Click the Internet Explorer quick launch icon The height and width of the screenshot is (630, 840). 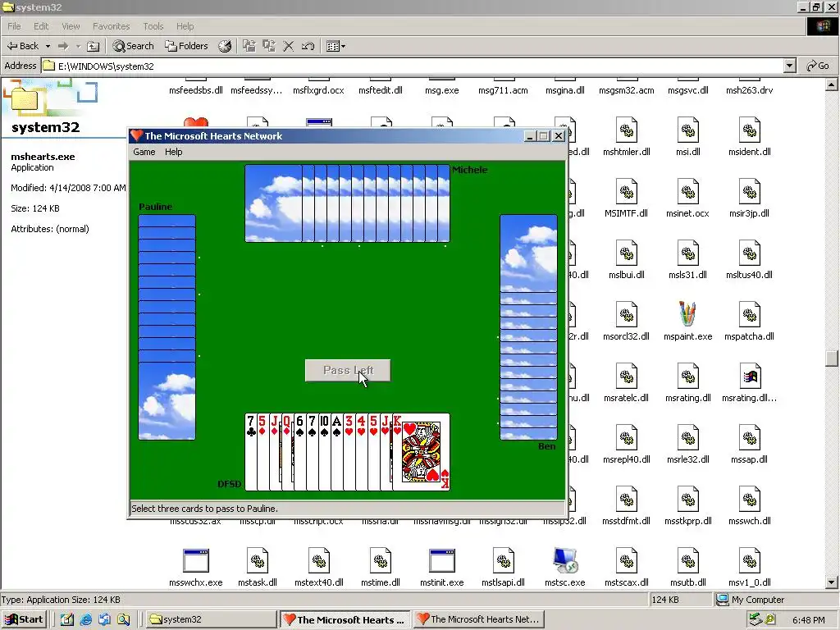pyautogui.click(x=85, y=619)
